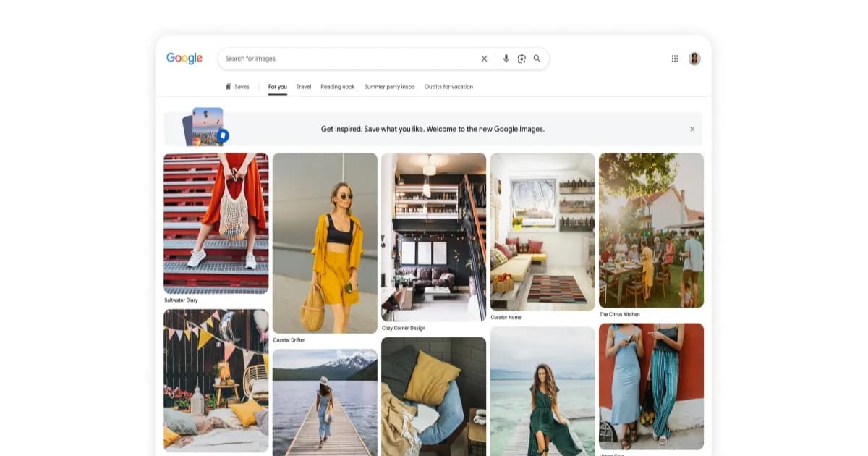868x456 pixels.
Task: Start voice search with the microphone icon
Action: tap(506, 59)
